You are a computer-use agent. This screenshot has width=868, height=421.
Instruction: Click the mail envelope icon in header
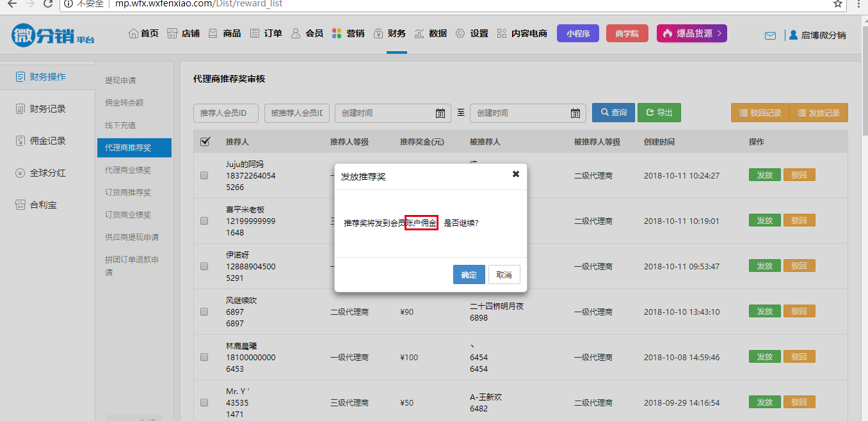[x=770, y=36]
